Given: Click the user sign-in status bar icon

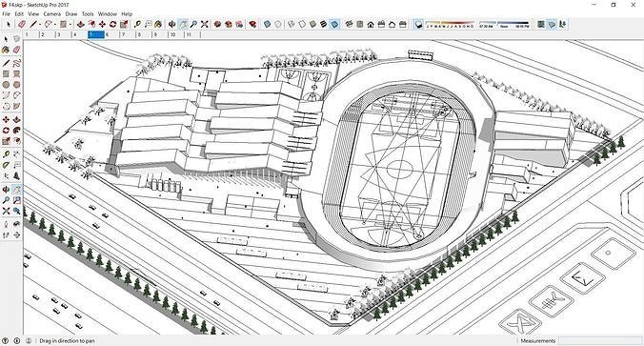Looking at the screenshot, I should tap(29, 340).
